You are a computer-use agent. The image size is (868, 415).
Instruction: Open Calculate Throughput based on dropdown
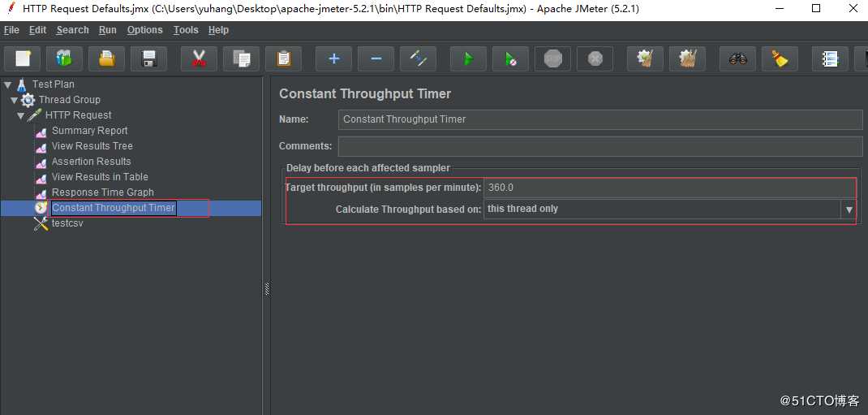(x=849, y=210)
